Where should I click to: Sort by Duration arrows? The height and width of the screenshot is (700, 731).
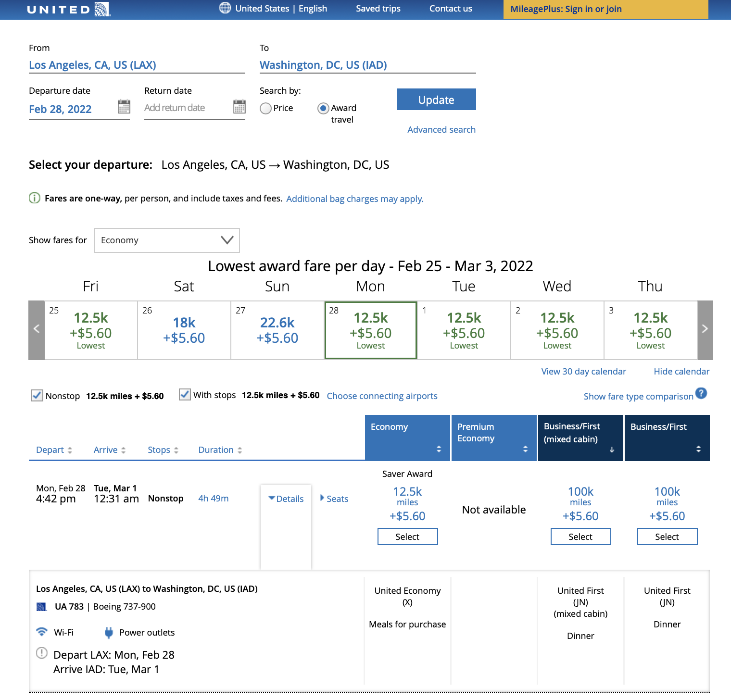pos(239,450)
